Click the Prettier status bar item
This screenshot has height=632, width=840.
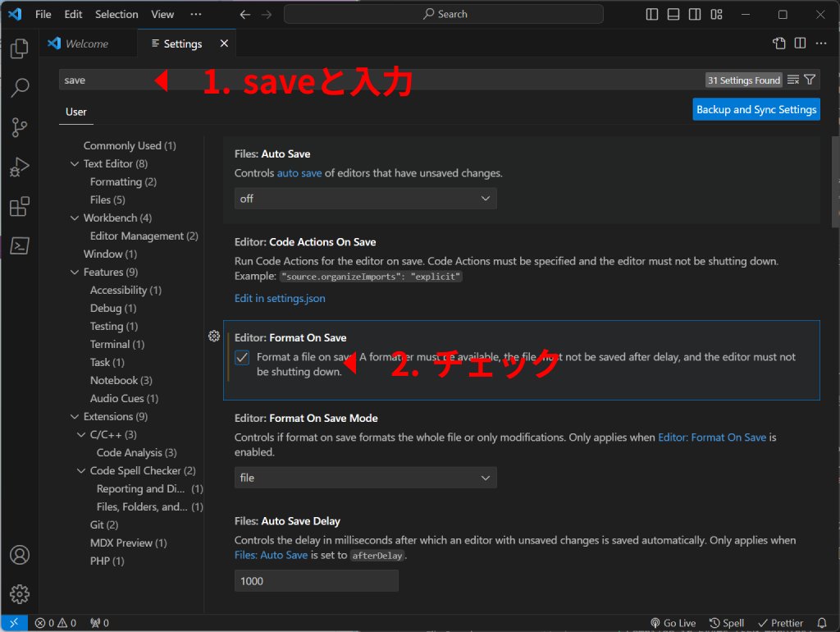pos(780,622)
